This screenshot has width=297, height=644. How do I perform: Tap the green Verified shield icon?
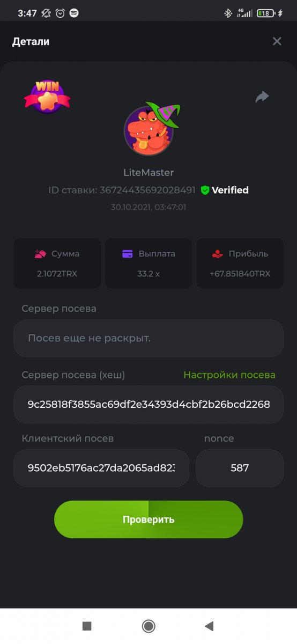coord(205,190)
